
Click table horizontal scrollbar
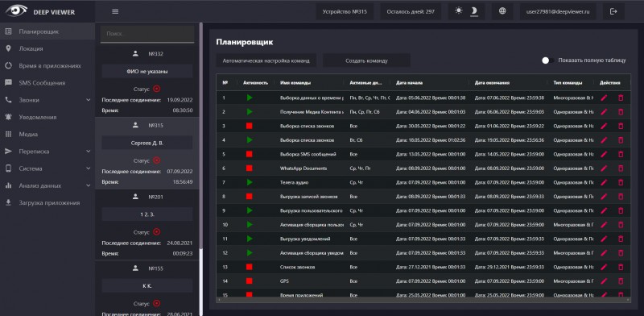[x=423, y=300]
